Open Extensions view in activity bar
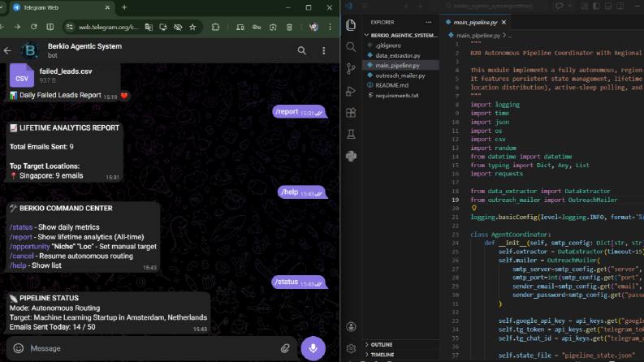This screenshot has width=644, height=362. [x=351, y=113]
